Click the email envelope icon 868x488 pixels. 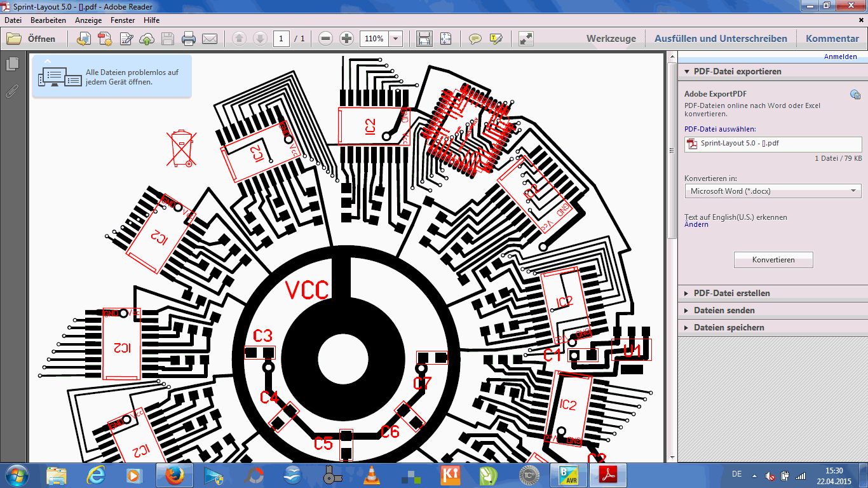pyautogui.click(x=210, y=39)
